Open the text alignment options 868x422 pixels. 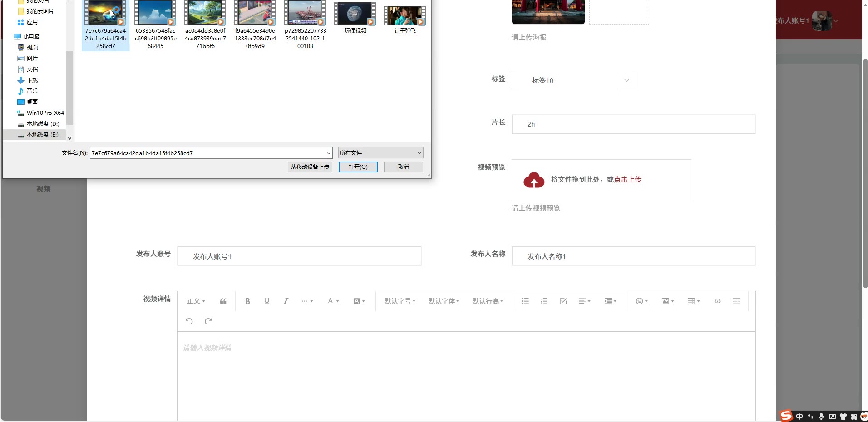[x=585, y=301]
